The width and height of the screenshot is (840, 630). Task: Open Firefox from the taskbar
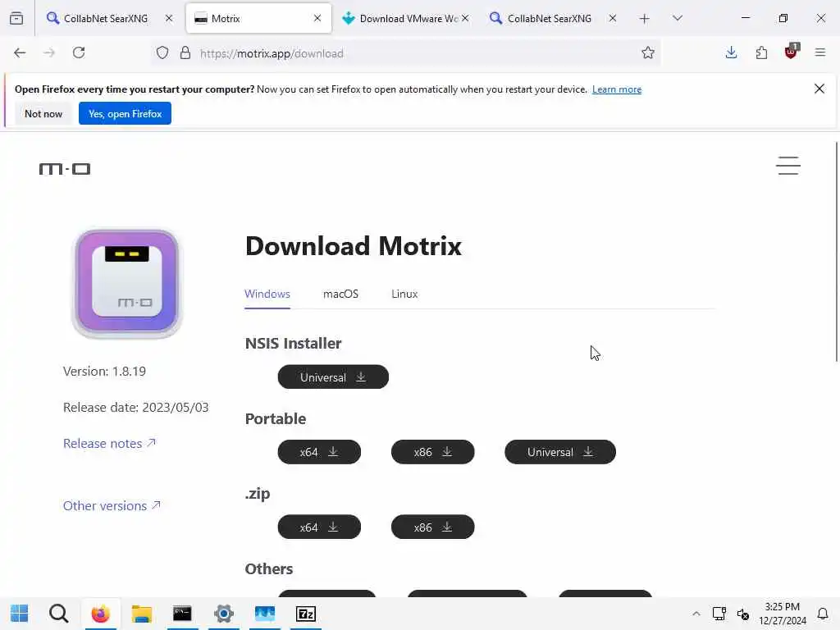100,614
